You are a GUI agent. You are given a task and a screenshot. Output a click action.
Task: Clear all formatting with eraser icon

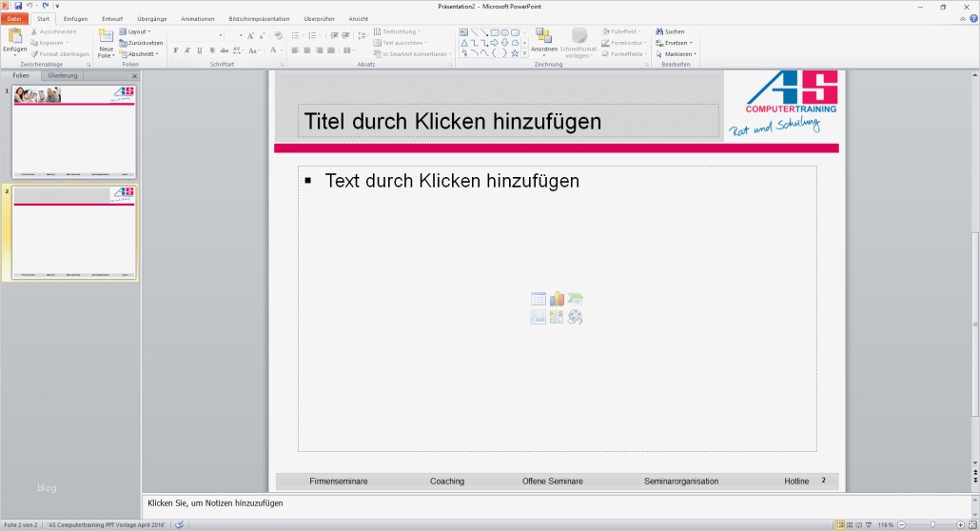point(278,35)
